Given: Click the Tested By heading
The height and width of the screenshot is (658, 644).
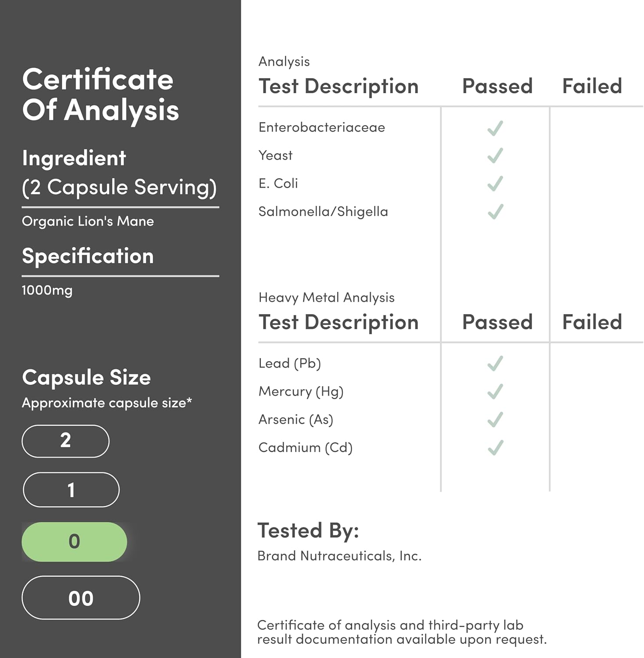Looking at the screenshot, I should pos(308,530).
